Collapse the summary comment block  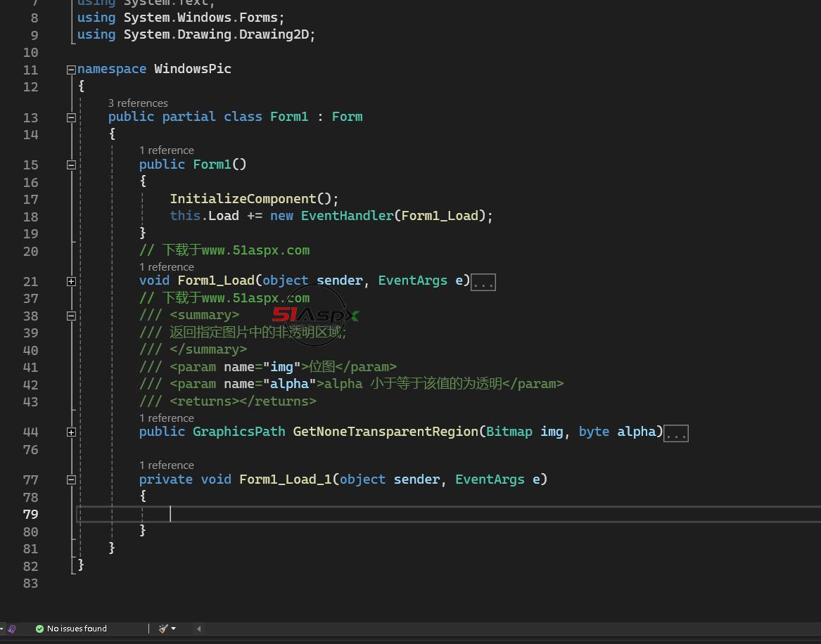(x=71, y=316)
